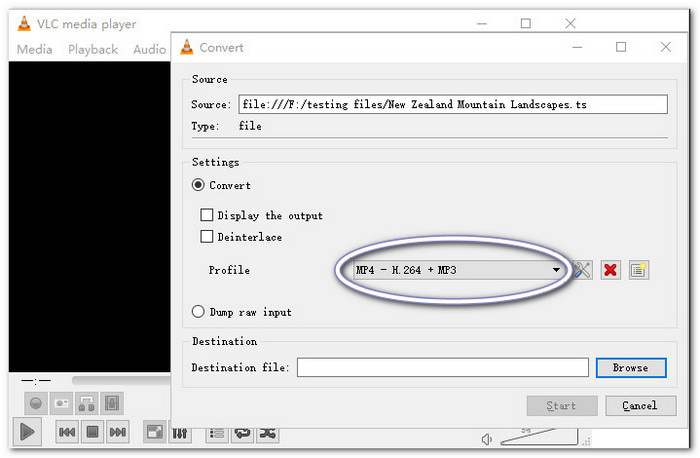This screenshot has height=458, width=700.
Task: Stop playback in VLC
Action: (x=92, y=432)
